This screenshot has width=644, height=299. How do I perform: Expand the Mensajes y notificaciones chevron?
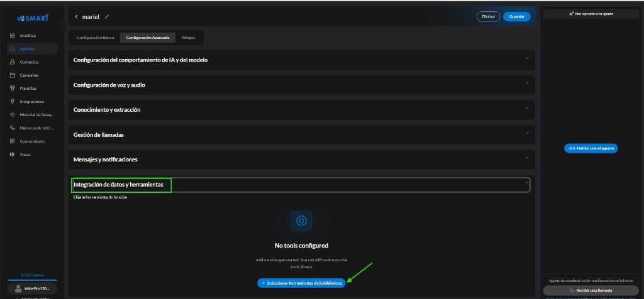(x=528, y=158)
